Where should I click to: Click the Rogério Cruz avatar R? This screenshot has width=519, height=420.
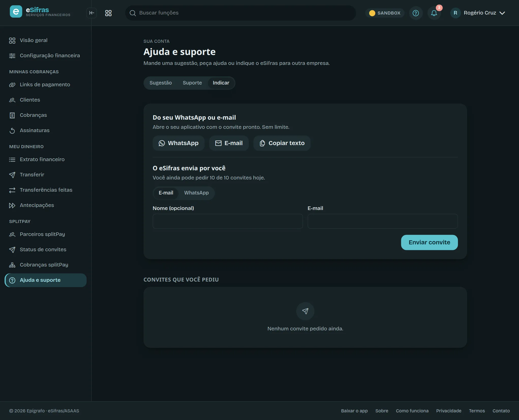(455, 13)
